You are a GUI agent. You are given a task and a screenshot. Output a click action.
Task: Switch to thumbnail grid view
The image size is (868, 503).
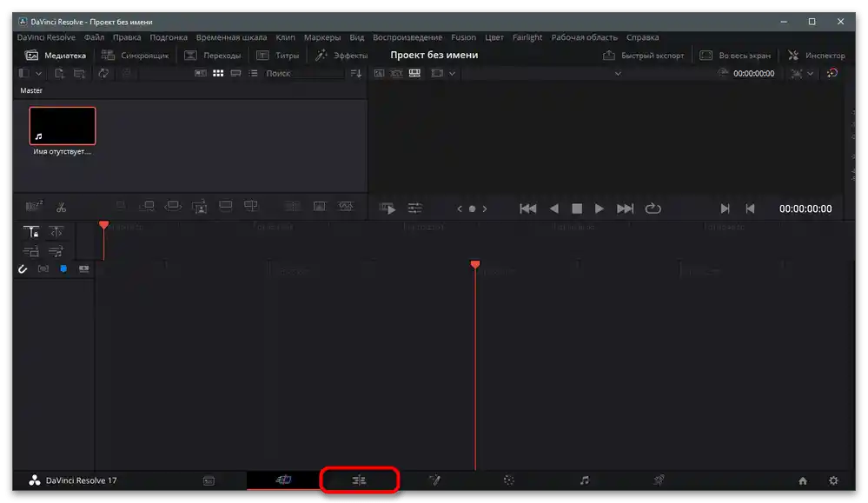tap(218, 73)
